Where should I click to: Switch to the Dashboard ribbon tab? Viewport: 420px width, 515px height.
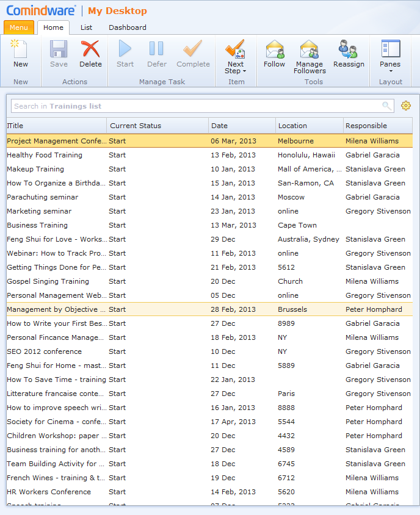coord(128,27)
